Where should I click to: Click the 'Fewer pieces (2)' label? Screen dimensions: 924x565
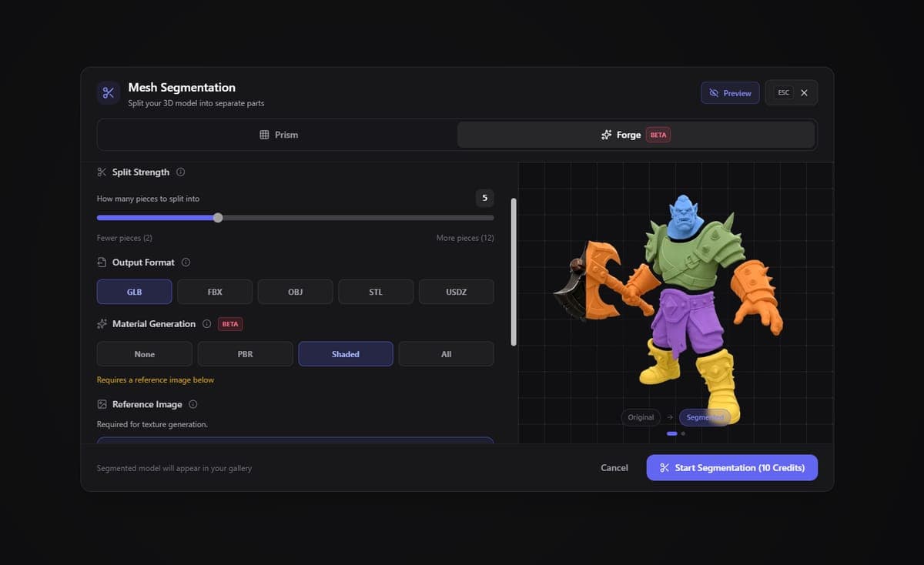(125, 239)
